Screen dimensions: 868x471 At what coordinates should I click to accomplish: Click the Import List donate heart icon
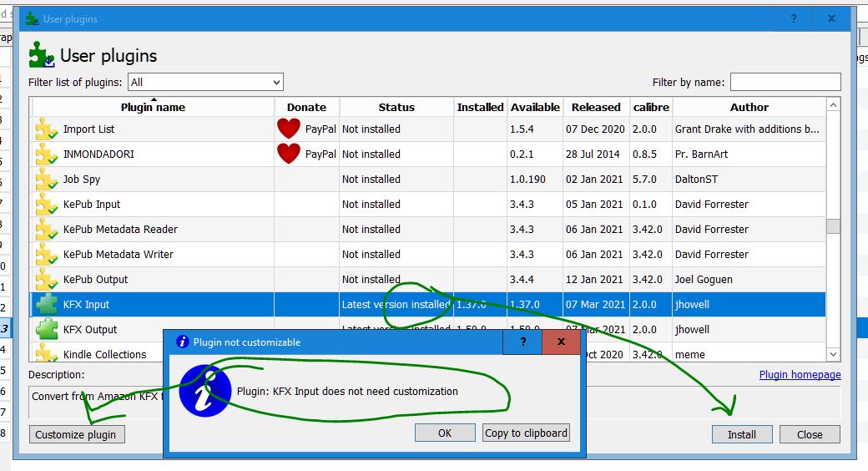289,129
